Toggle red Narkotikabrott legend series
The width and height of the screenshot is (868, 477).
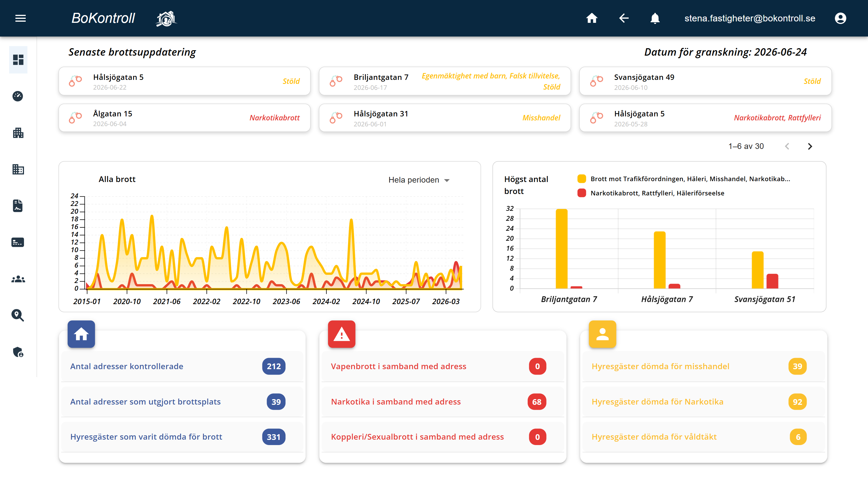[x=582, y=193]
